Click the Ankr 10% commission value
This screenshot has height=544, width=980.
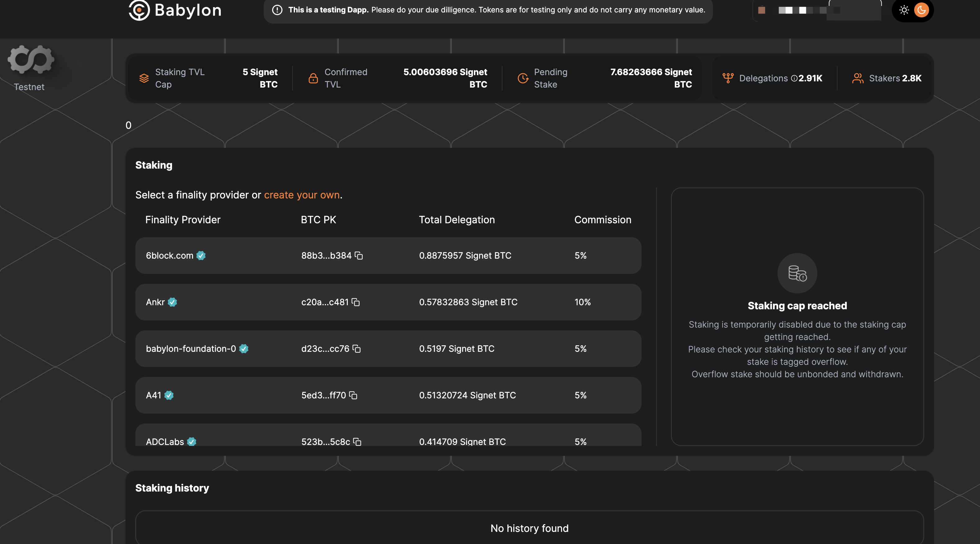(x=583, y=302)
